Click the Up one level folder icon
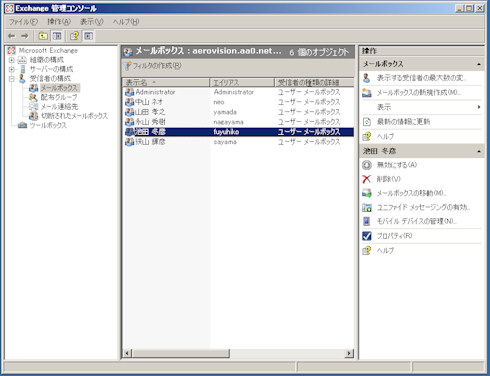The height and width of the screenshot is (376, 490). (x=43, y=36)
